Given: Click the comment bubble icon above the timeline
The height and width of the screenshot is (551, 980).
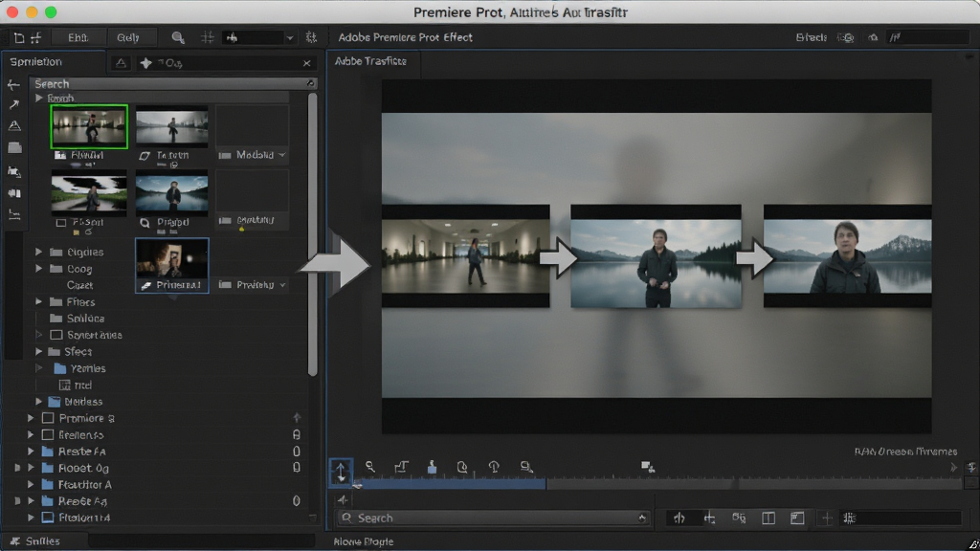Looking at the screenshot, I should click(x=526, y=467).
